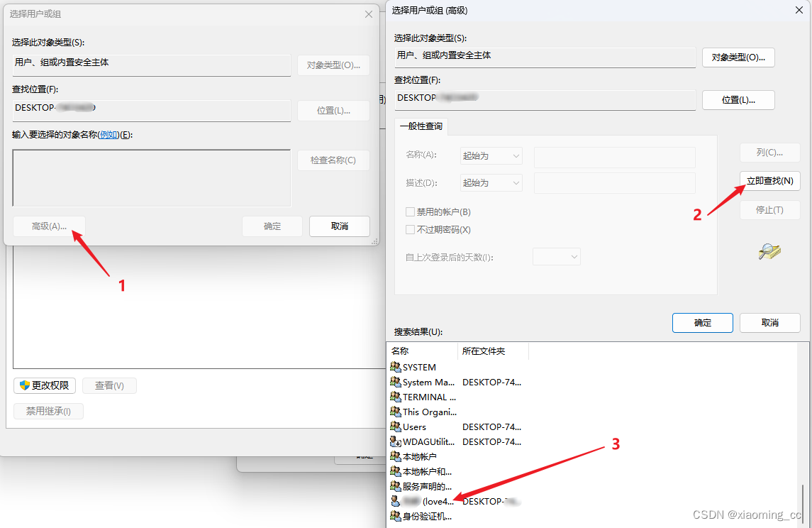Click the 本地帐户和... group icon
The image size is (812, 528).
pos(396,471)
